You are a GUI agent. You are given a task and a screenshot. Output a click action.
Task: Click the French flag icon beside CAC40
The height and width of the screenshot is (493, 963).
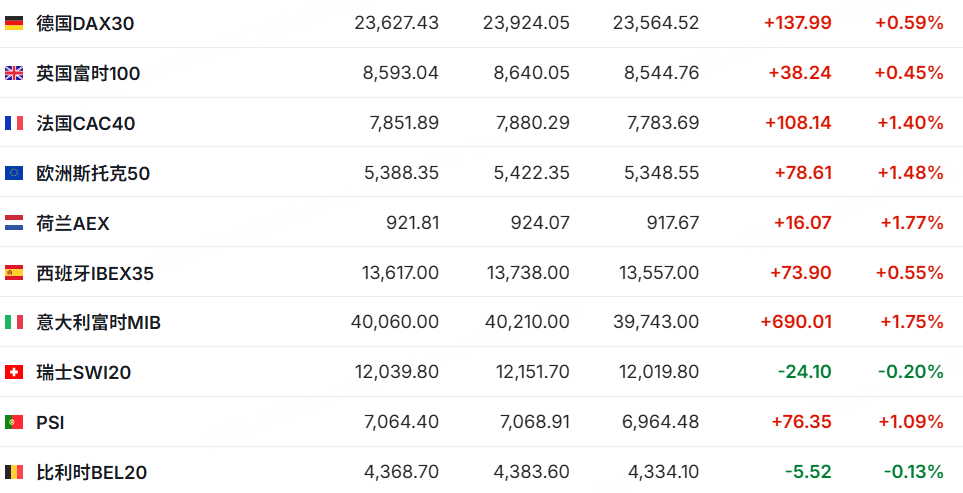click(14, 123)
